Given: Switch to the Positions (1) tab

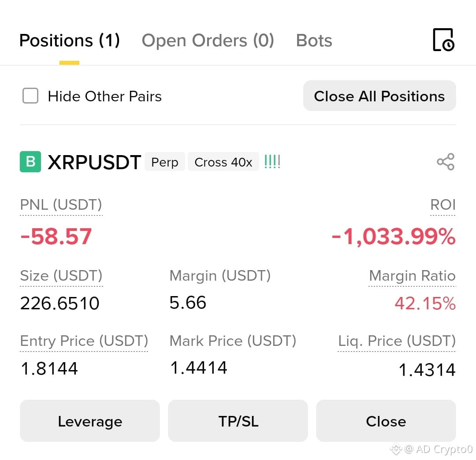Looking at the screenshot, I should point(70,41).
